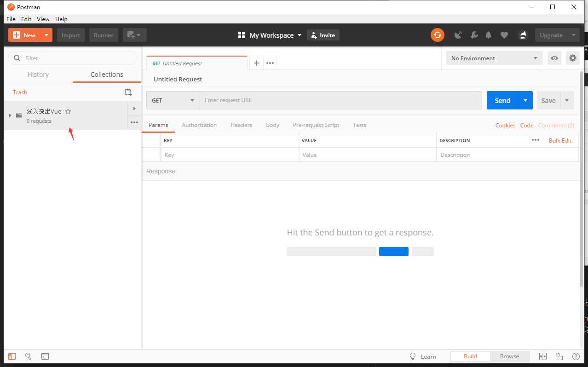Click the Save button
The width and height of the screenshot is (588, 367).
pos(548,100)
